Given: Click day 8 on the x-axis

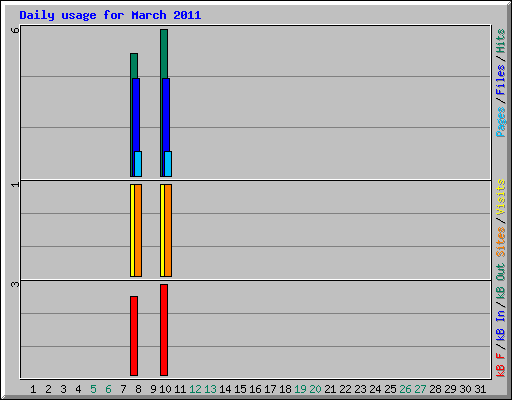Looking at the screenshot, I should pyautogui.click(x=138, y=389).
